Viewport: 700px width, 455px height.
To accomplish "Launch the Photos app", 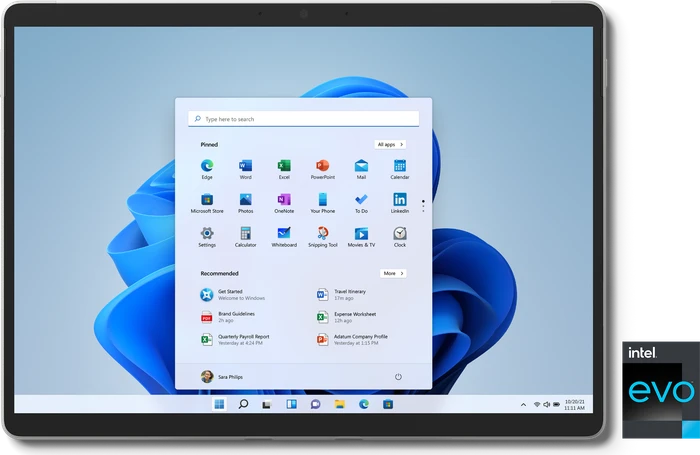I will [x=246, y=203].
